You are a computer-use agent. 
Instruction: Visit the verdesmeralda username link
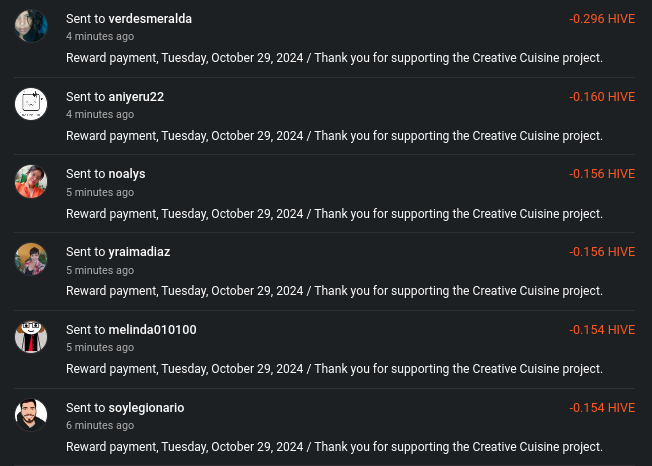click(150, 19)
